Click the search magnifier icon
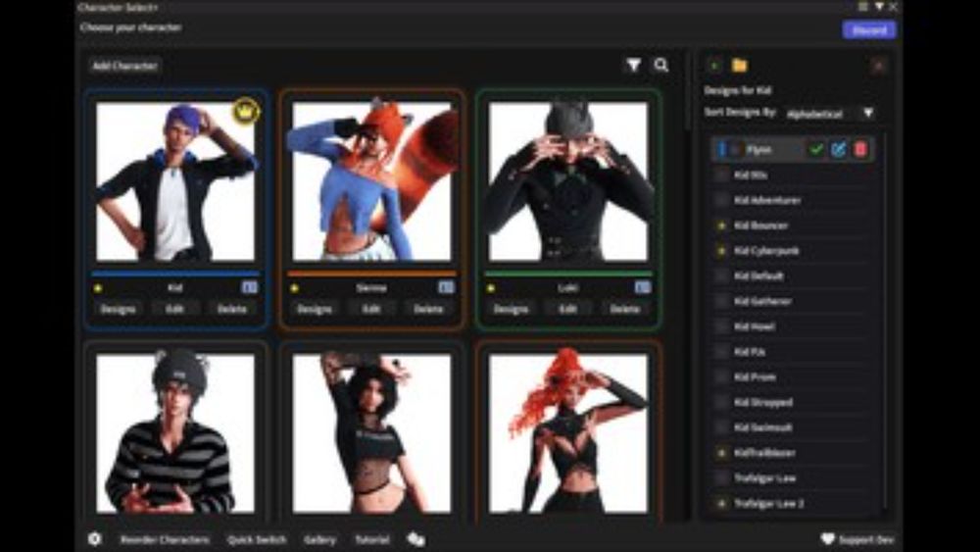 point(661,65)
